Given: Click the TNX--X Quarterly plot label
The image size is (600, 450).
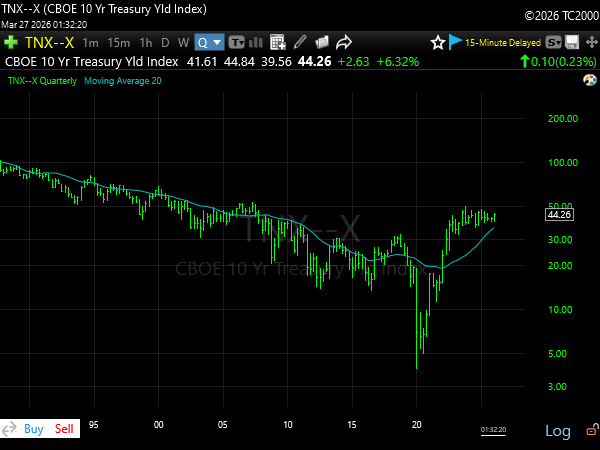Looking at the screenshot, I should tap(42, 81).
